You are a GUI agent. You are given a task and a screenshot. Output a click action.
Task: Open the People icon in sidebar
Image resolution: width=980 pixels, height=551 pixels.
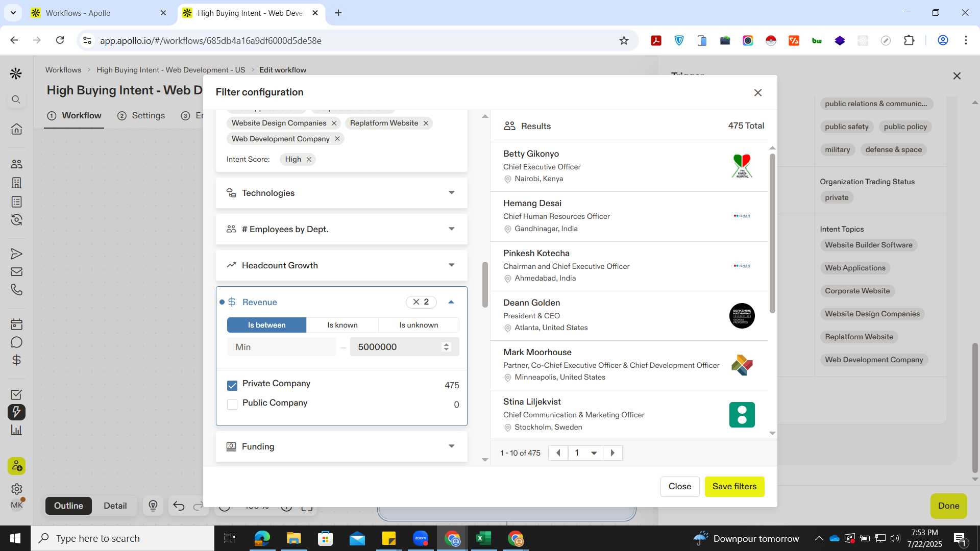(16, 164)
